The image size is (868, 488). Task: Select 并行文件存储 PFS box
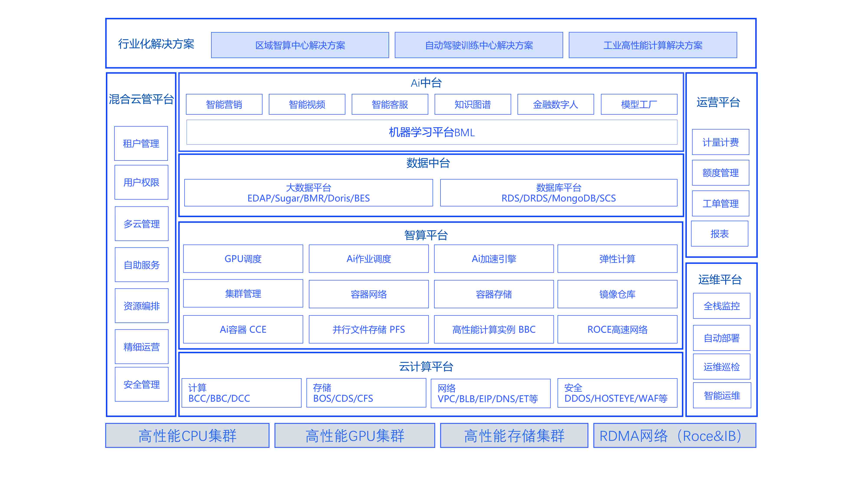[x=369, y=329]
